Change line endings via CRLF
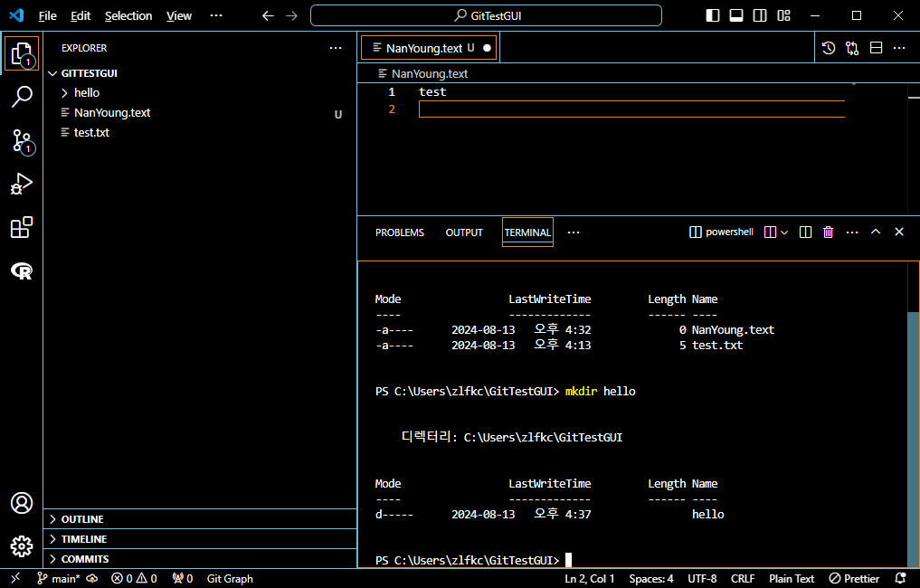The height and width of the screenshot is (588, 920). click(x=743, y=579)
